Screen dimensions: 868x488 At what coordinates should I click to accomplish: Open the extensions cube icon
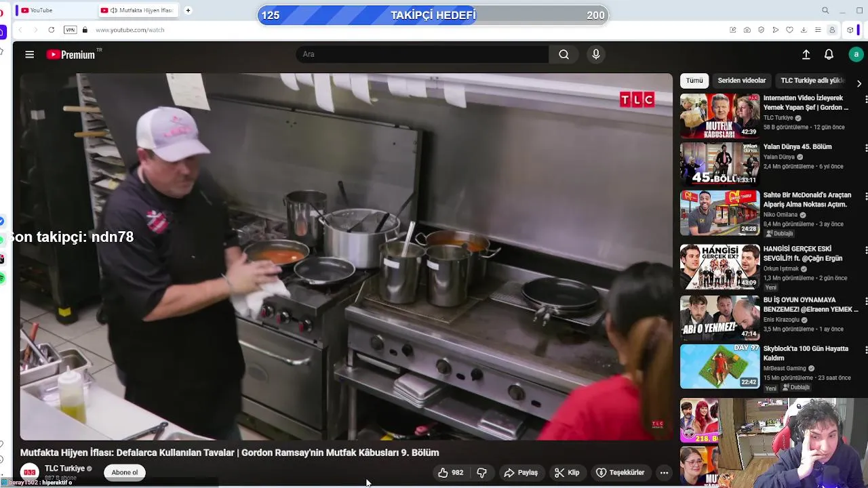click(x=850, y=30)
